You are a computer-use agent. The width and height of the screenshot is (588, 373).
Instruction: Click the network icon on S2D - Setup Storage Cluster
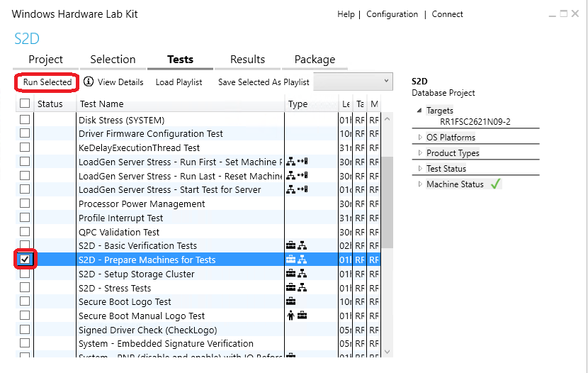tap(303, 274)
